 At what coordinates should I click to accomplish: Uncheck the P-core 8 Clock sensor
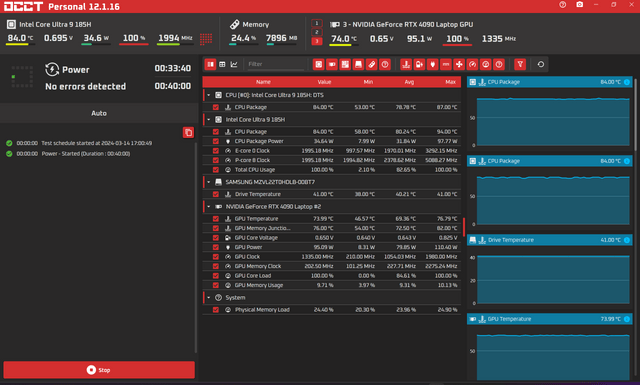[x=216, y=160]
